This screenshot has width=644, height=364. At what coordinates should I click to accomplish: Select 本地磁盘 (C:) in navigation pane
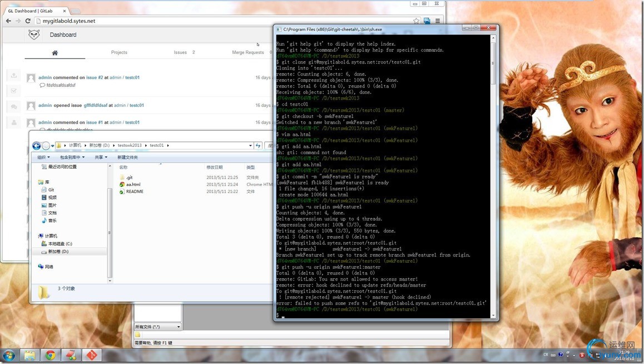(x=57, y=244)
